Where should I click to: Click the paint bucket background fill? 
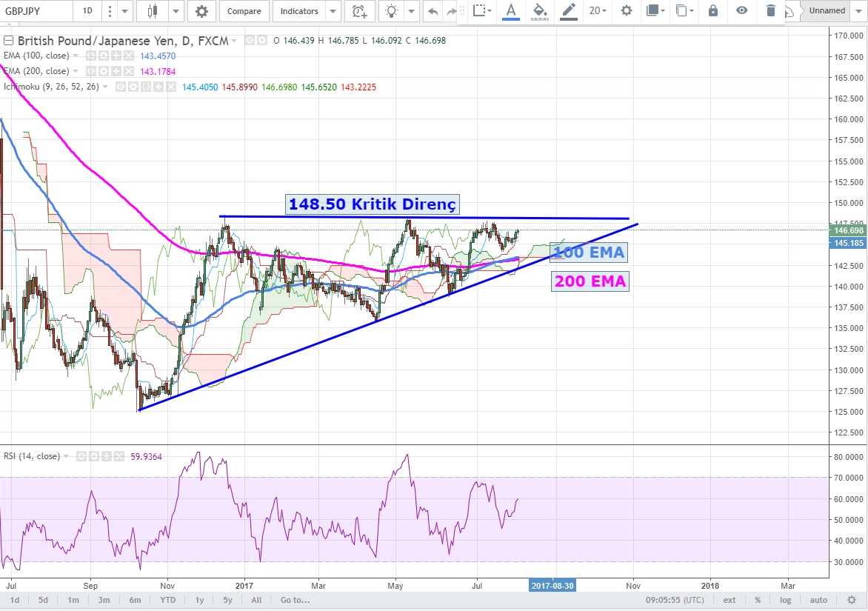click(x=540, y=10)
